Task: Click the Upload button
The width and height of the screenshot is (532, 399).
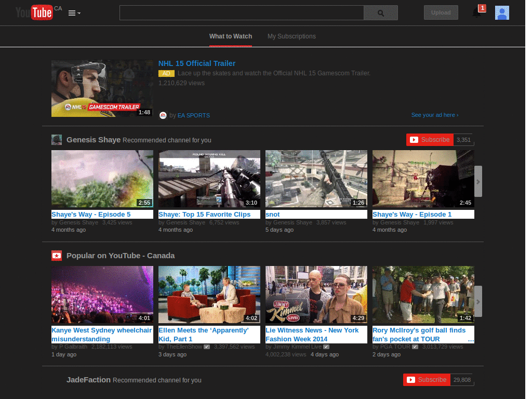Action: (441, 12)
